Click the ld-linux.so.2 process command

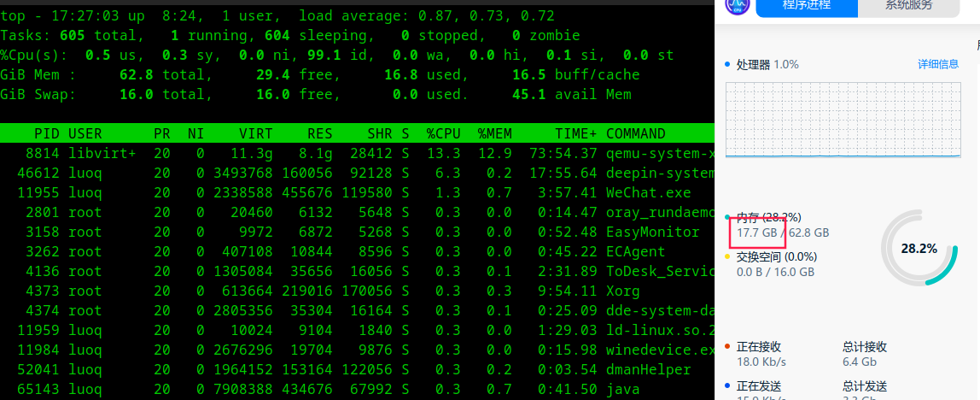coord(660,331)
